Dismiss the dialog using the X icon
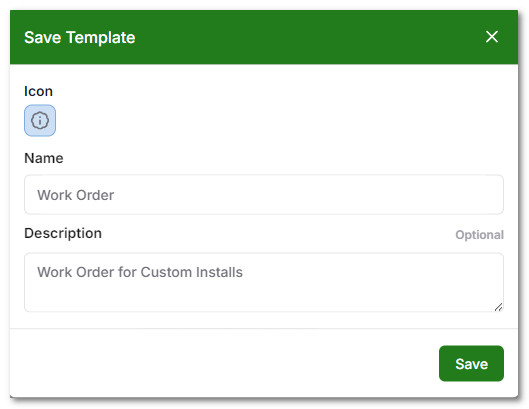Screen dimensions: 529x409 [492, 36]
